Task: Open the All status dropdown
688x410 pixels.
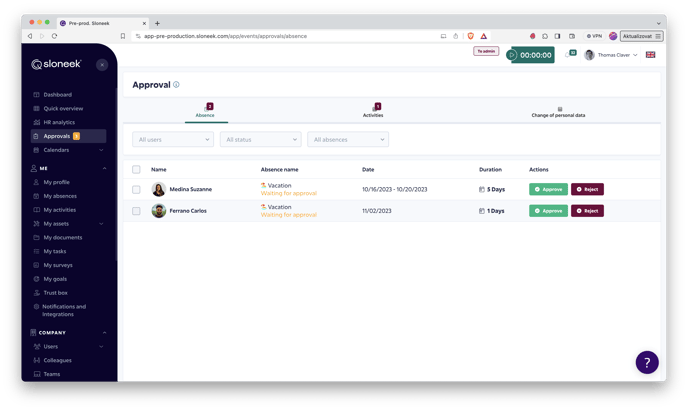Action: click(261, 140)
